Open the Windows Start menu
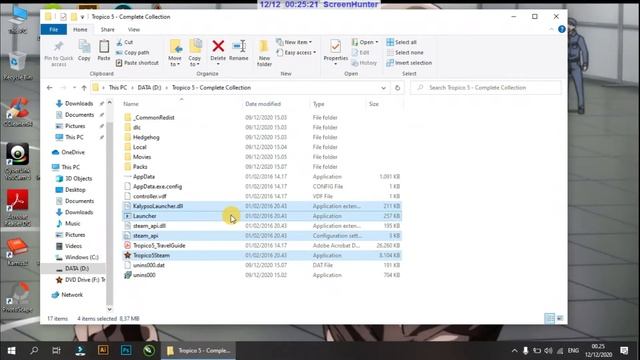The width and height of the screenshot is (640, 360). 11,351
